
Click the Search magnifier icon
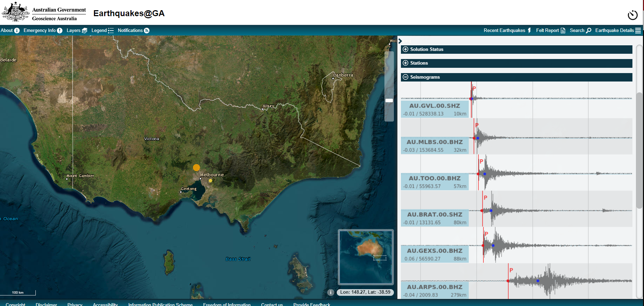click(589, 31)
